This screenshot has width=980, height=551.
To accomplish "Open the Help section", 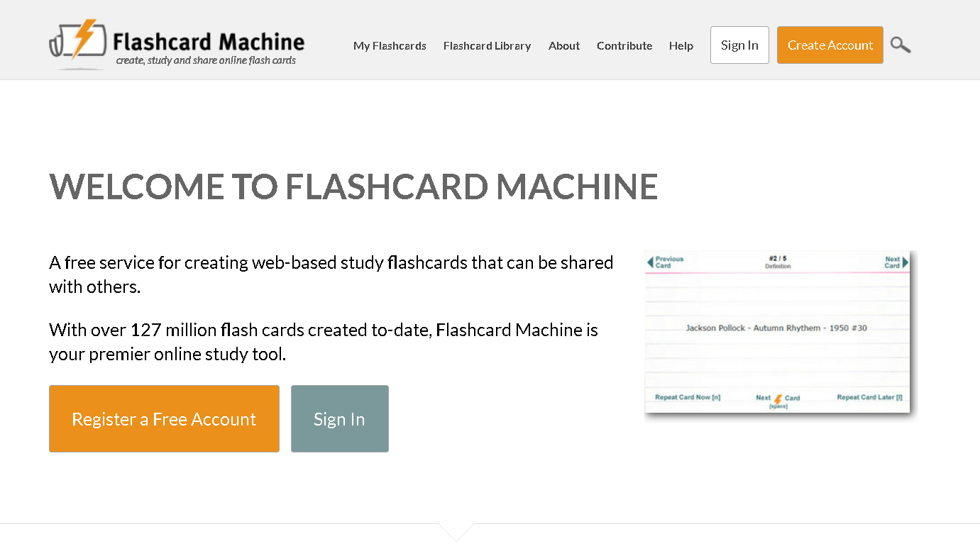I will click(x=681, y=45).
